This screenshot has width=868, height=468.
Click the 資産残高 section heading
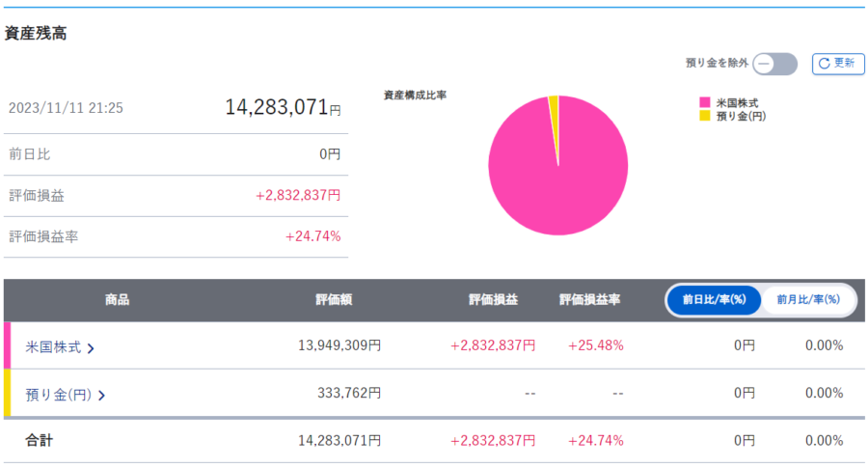(x=35, y=33)
